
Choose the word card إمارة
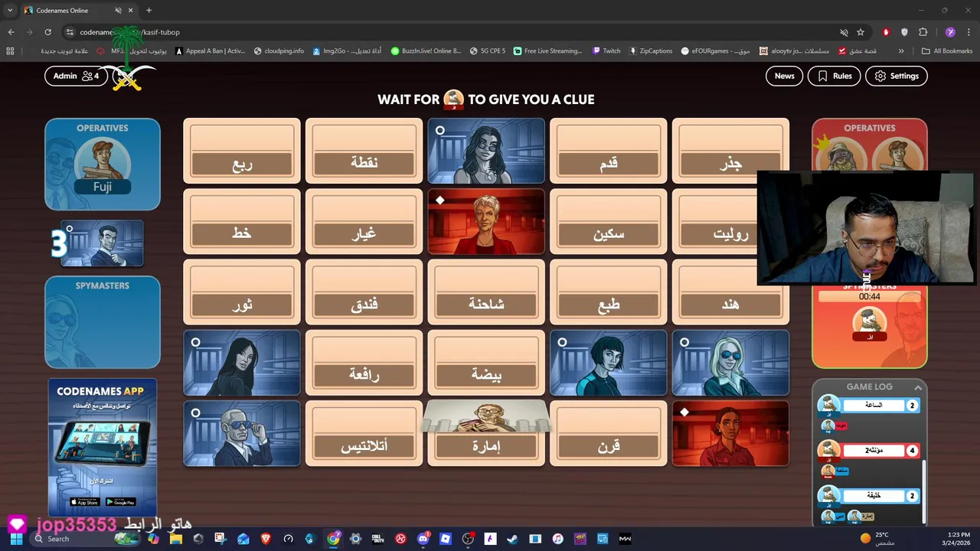tap(486, 433)
